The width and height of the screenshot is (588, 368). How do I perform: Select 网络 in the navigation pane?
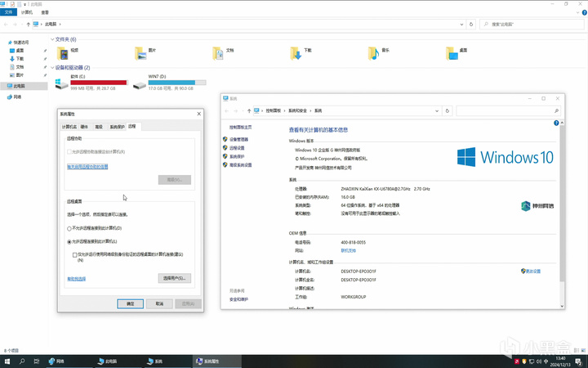tap(17, 96)
